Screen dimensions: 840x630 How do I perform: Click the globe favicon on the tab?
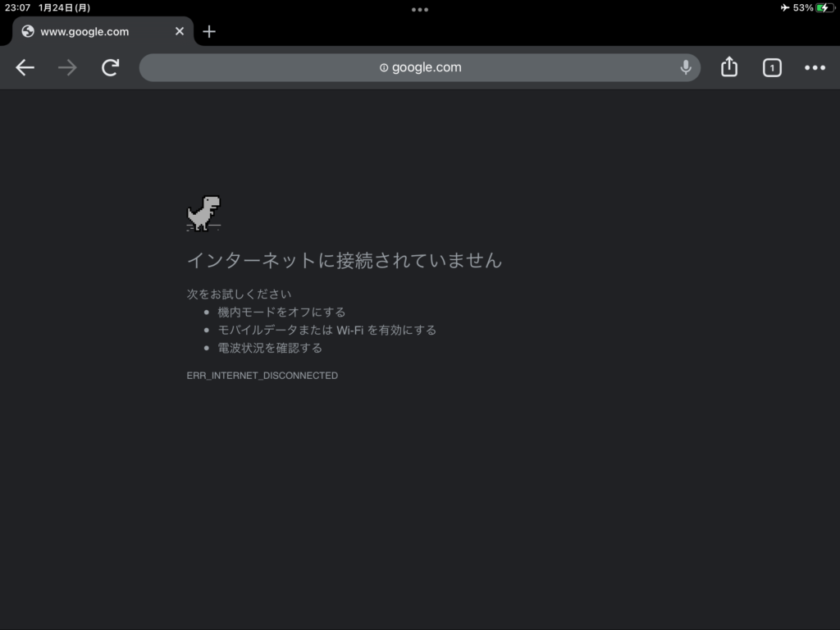pyautogui.click(x=28, y=32)
